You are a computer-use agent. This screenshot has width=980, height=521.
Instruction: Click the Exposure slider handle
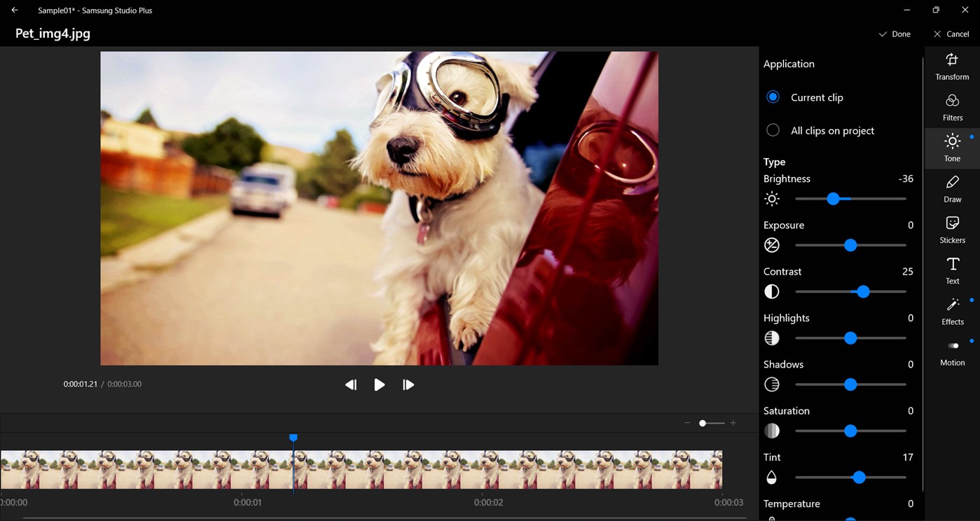point(850,245)
